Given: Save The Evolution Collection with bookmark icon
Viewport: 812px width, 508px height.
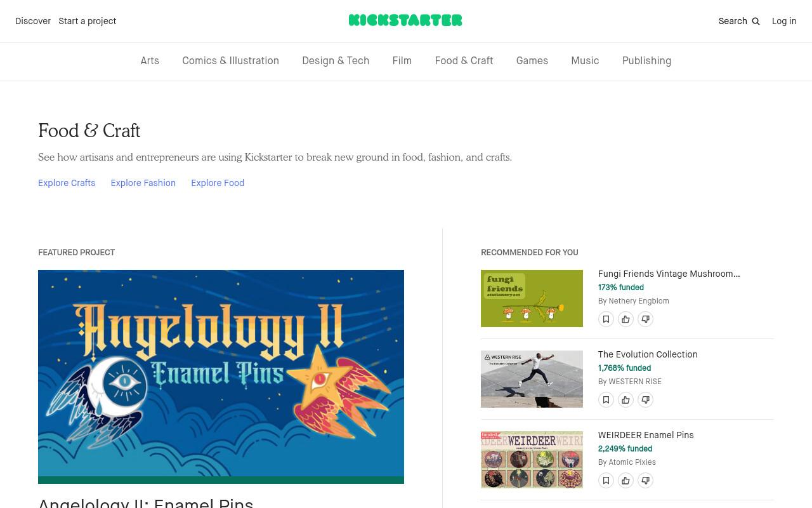Looking at the screenshot, I should tap(606, 399).
